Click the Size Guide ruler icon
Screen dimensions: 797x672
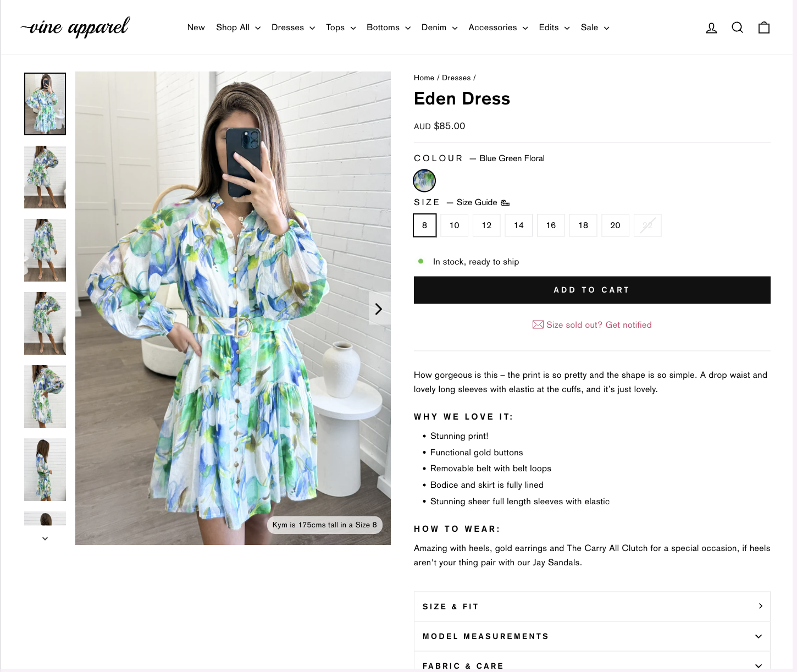(505, 203)
